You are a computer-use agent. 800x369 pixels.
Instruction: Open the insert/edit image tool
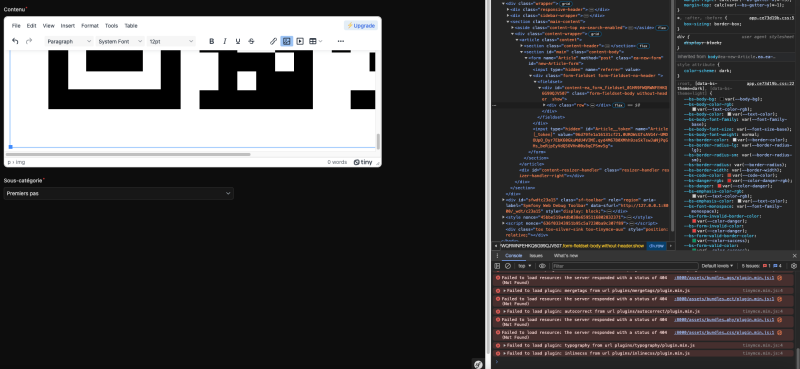click(287, 41)
